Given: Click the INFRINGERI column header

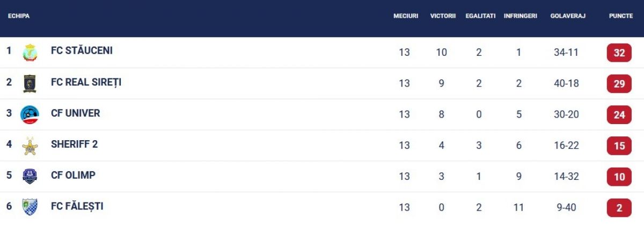Looking at the screenshot, I should tap(520, 16).
